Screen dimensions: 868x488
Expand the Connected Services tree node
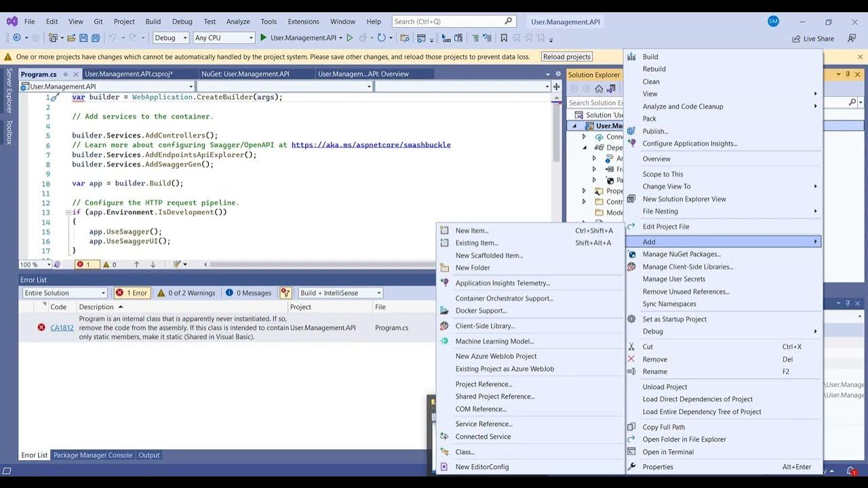[584, 137]
